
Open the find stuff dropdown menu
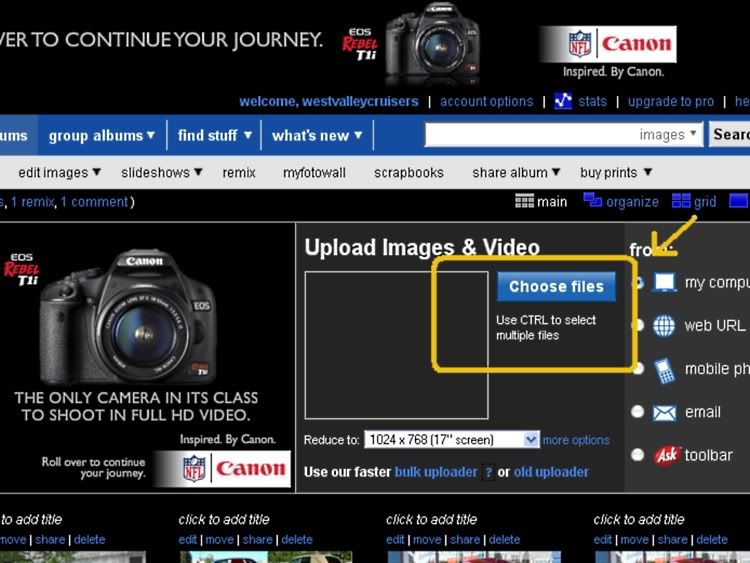(x=215, y=135)
